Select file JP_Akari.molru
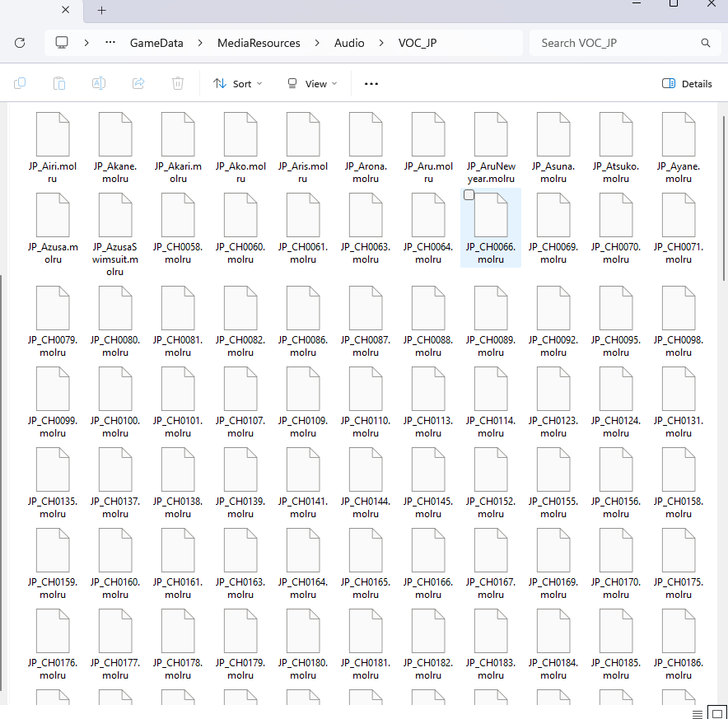This screenshot has height=719, width=728. (x=178, y=147)
